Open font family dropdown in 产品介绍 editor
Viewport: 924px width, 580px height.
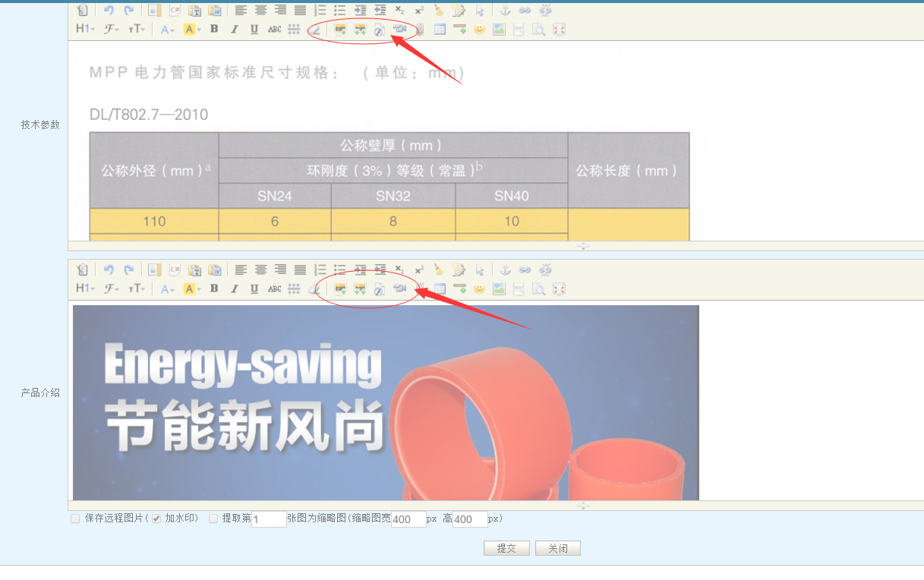click(111, 288)
